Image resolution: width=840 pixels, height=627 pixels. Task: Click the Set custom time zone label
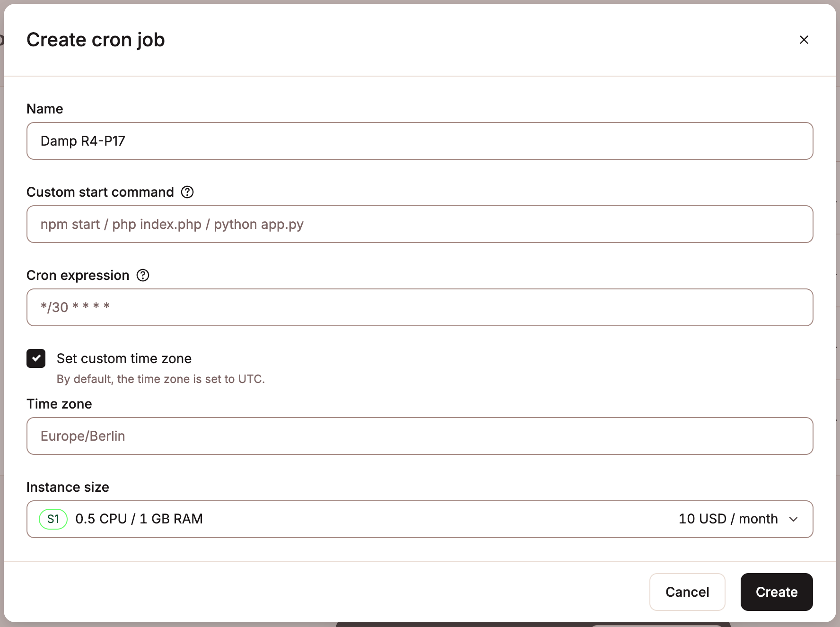[x=124, y=358]
